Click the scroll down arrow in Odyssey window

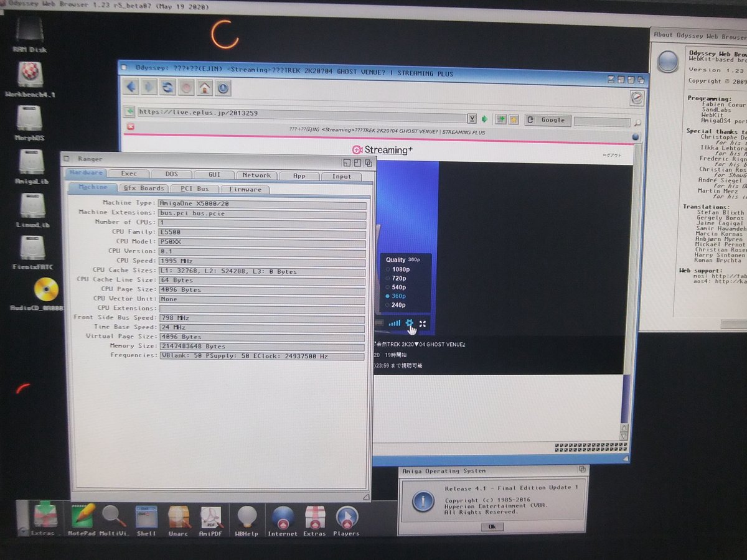[624, 437]
